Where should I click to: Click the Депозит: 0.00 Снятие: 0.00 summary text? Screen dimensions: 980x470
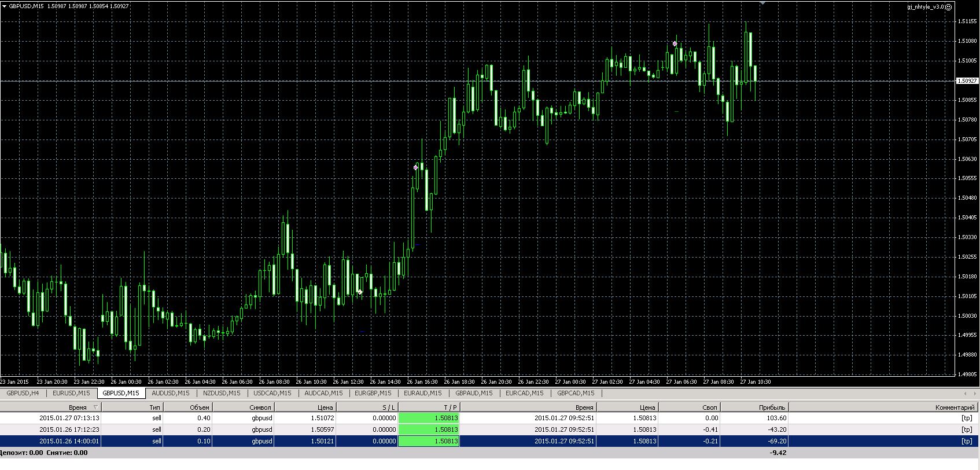click(44, 453)
